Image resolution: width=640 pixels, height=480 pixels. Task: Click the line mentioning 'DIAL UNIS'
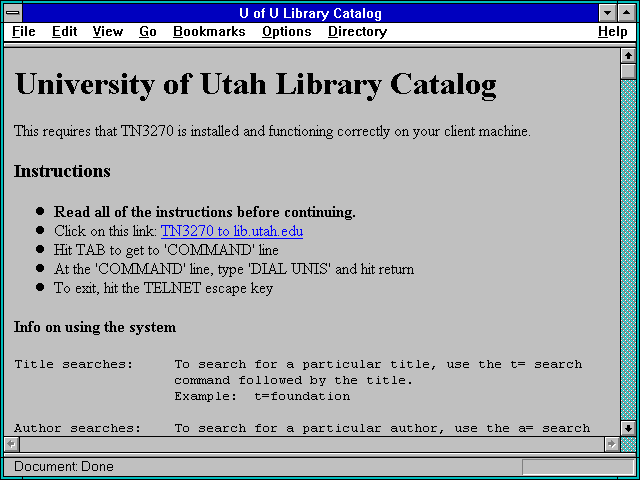[234, 269]
